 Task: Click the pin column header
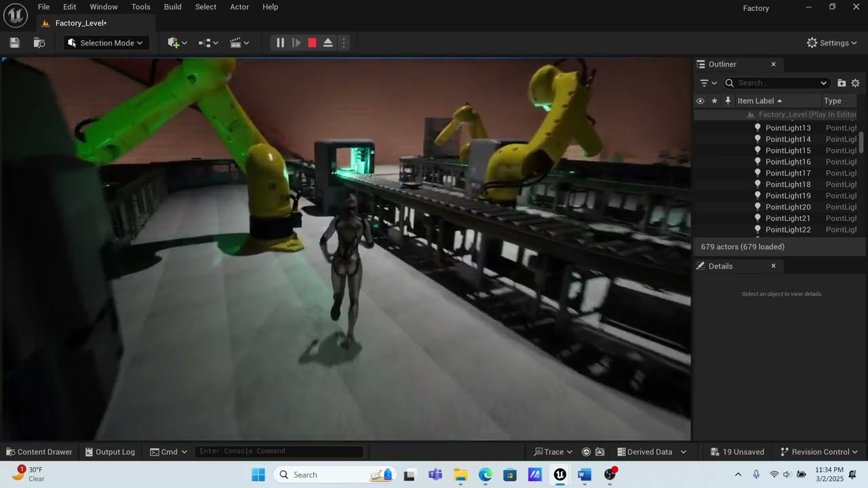coord(728,101)
